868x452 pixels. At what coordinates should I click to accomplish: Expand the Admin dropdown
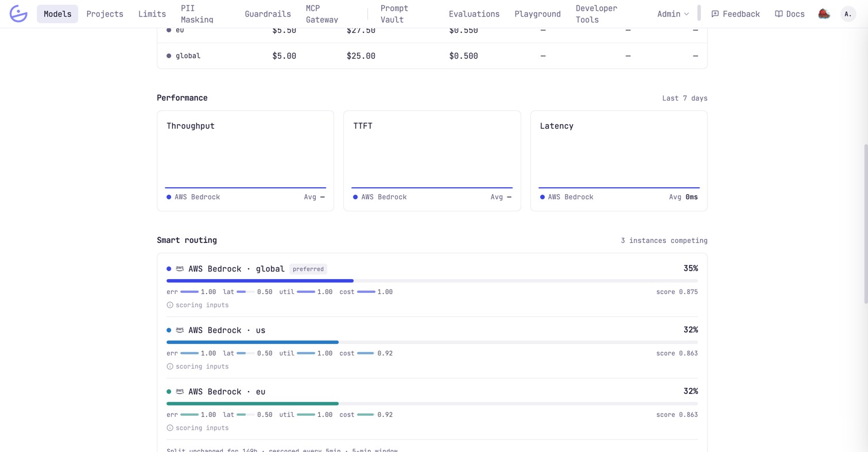(673, 14)
